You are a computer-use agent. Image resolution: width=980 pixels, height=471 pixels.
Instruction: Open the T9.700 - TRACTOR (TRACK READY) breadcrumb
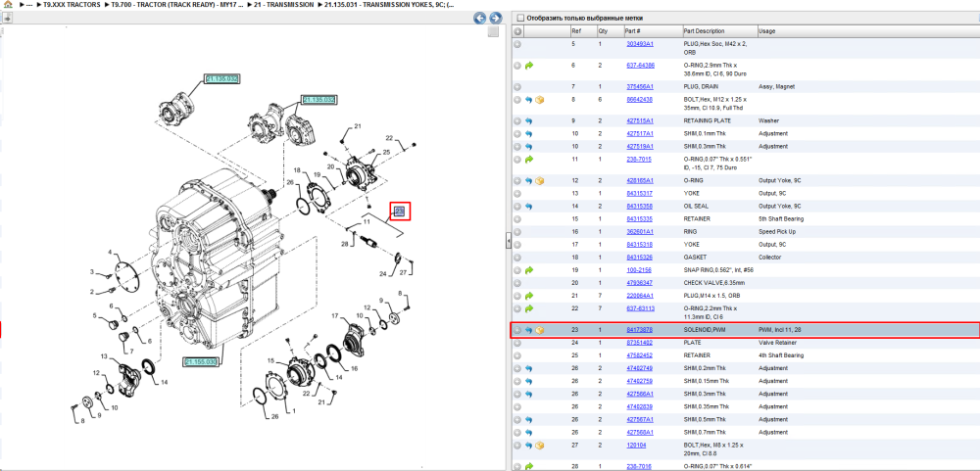177,4
